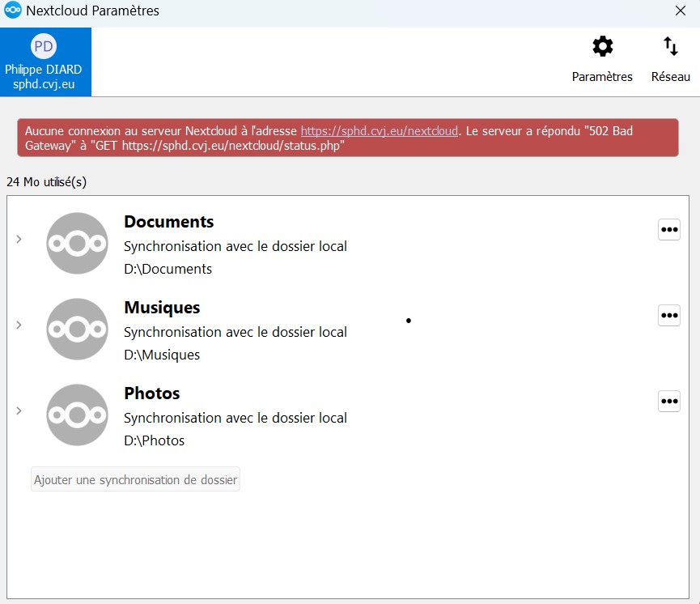Click Ajouter une synchronisation de dossier button
This screenshot has width=700, height=604.
tap(135, 479)
